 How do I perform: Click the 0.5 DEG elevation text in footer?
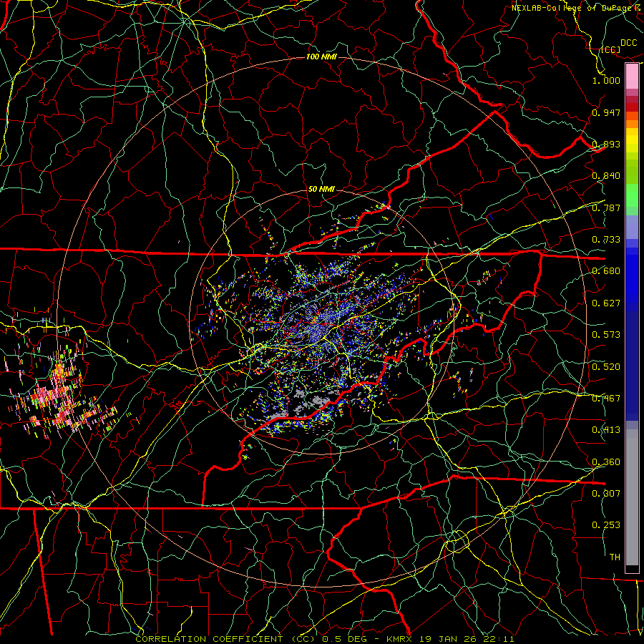(x=344, y=639)
